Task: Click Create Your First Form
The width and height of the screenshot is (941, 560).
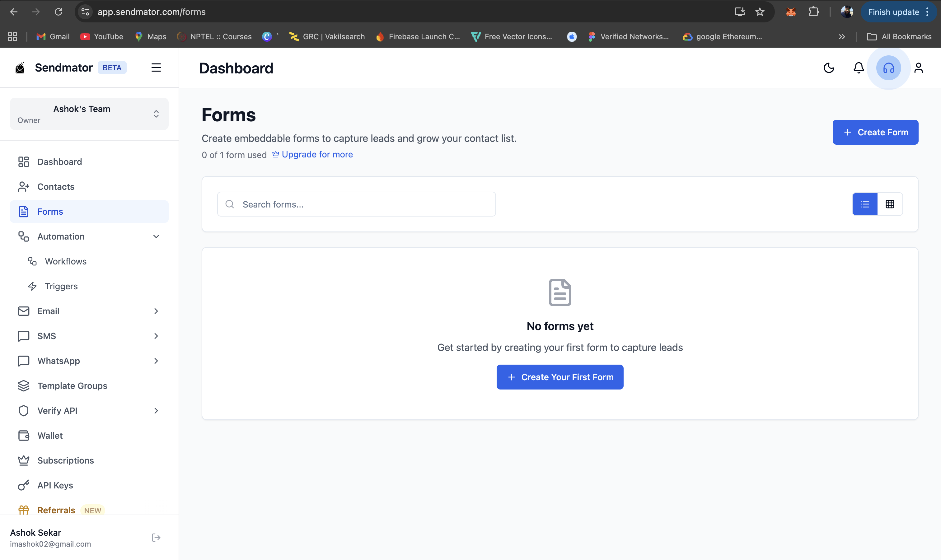Action: [559, 377]
